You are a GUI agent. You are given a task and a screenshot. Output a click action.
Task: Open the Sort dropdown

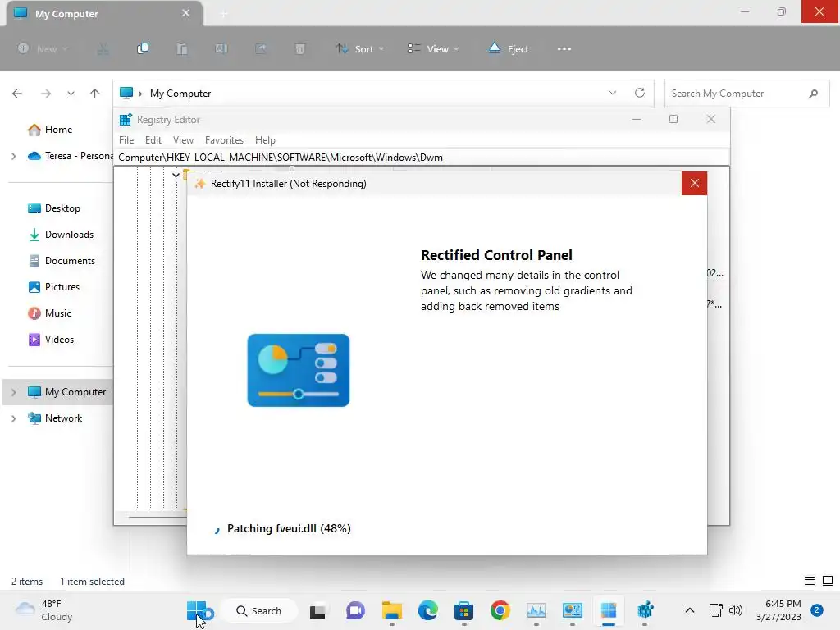coord(359,48)
